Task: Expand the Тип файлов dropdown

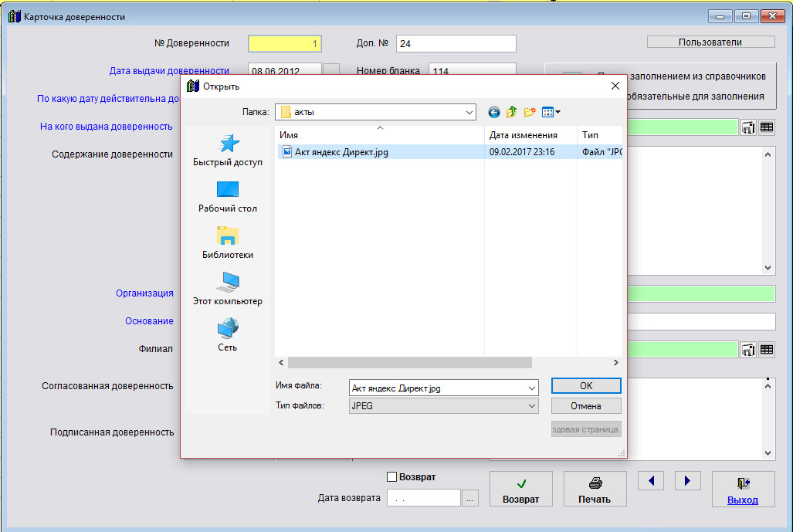Action: point(531,406)
